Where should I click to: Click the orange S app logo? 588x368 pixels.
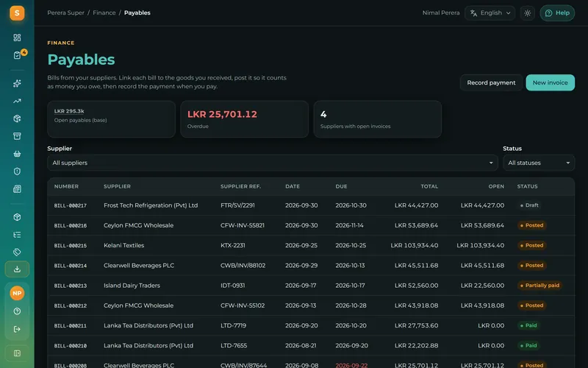click(17, 13)
